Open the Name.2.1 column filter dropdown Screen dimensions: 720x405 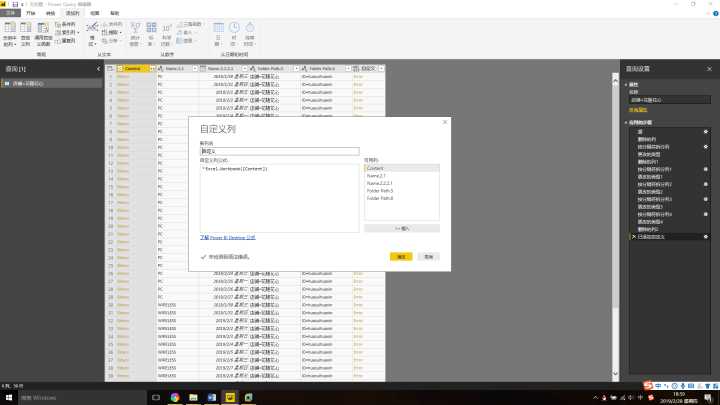pyautogui.click(x=195, y=68)
